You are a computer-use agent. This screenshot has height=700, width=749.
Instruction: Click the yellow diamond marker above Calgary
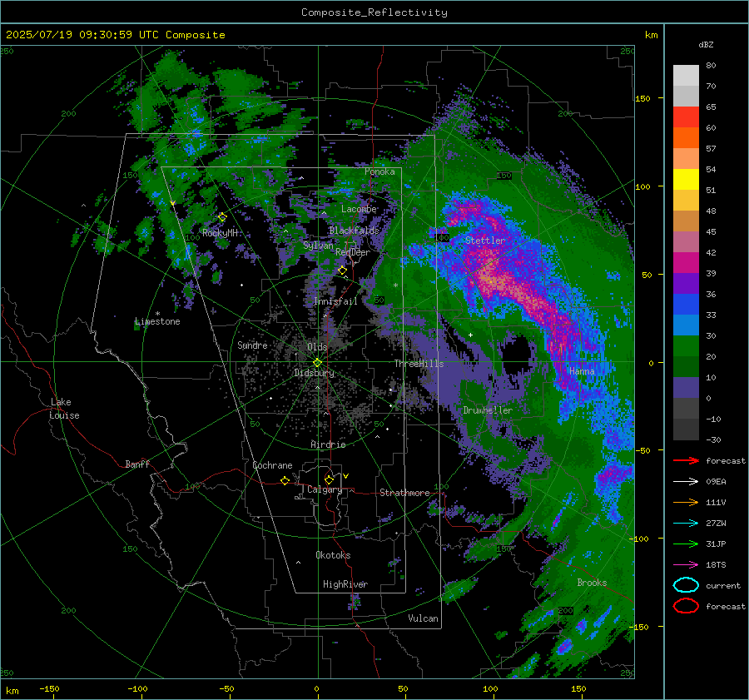(x=329, y=479)
